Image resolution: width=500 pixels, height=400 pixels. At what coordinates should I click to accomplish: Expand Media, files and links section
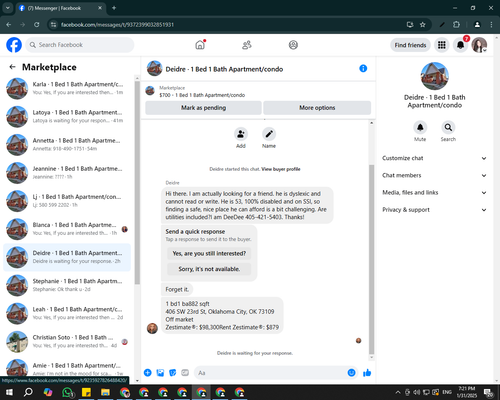[434, 192]
